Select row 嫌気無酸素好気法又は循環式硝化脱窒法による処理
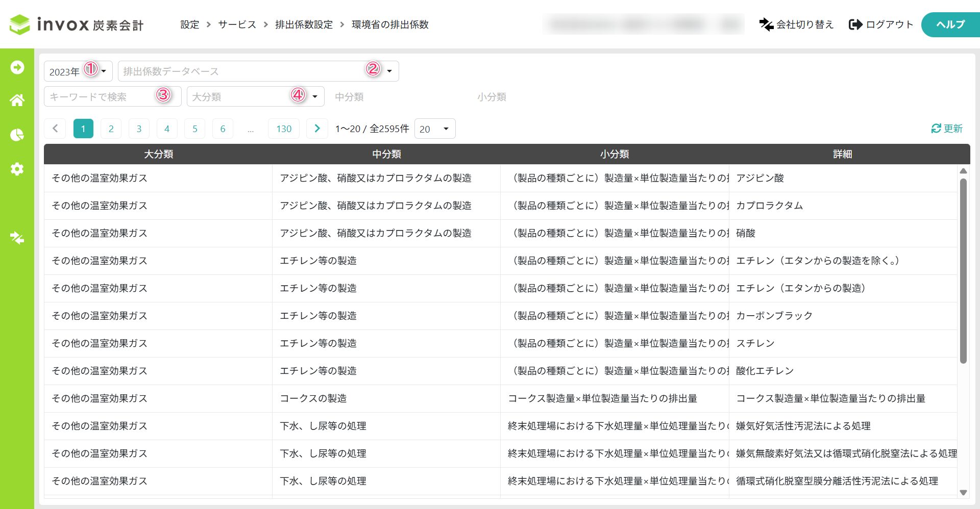The width and height of the screenshot is (980, 509). (x=501, y=453)
